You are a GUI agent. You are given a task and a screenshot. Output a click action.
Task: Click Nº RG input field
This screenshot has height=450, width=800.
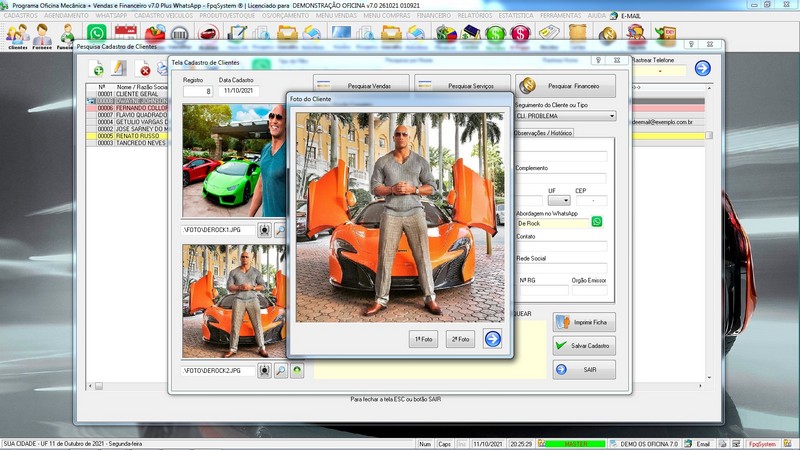click(544, 290)
